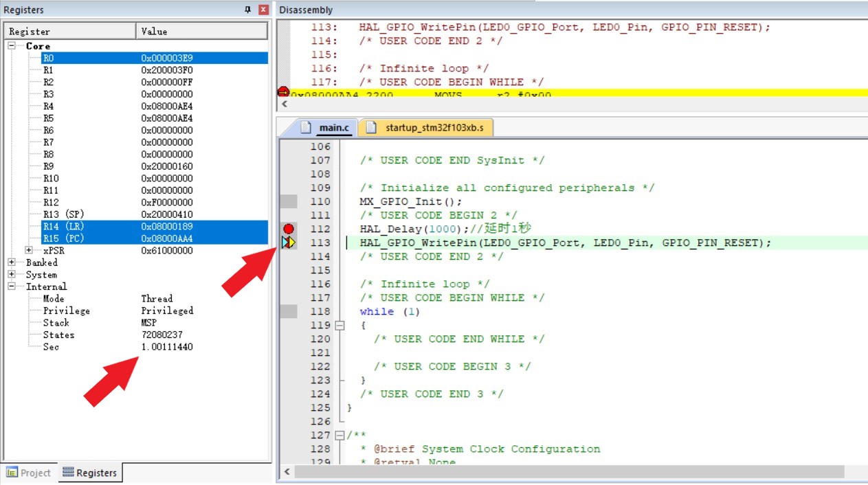Image resolution: width=868 pixels, height=485 pixels.
Task: Select the Mode row under Internal
Action: (x=155, y=299)
